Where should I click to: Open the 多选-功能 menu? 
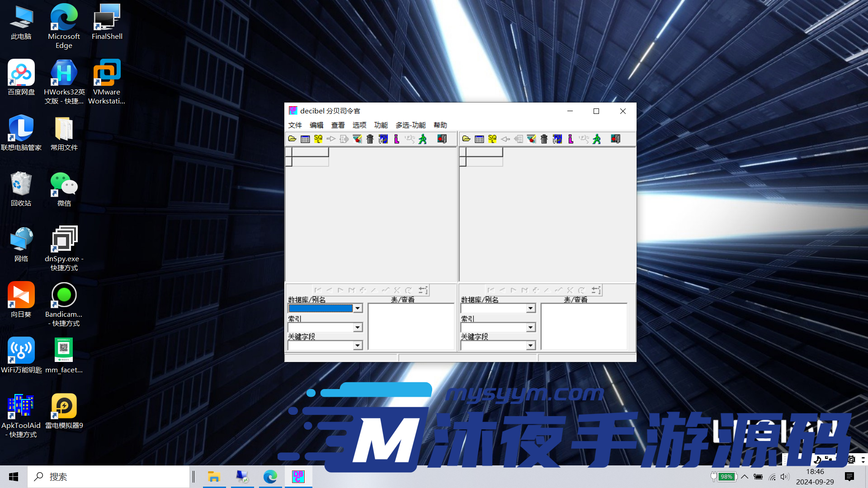pyautogui.click(x=410, y=125)
